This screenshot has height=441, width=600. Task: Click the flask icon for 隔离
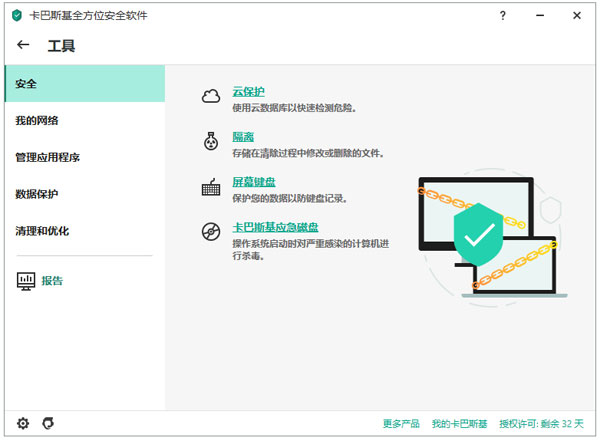(211, 141)
